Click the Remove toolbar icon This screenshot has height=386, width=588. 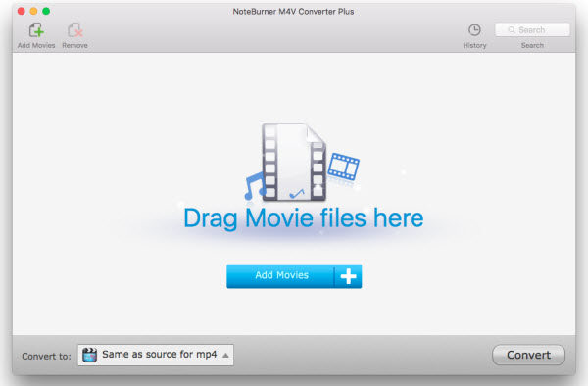tap(75, 30)
